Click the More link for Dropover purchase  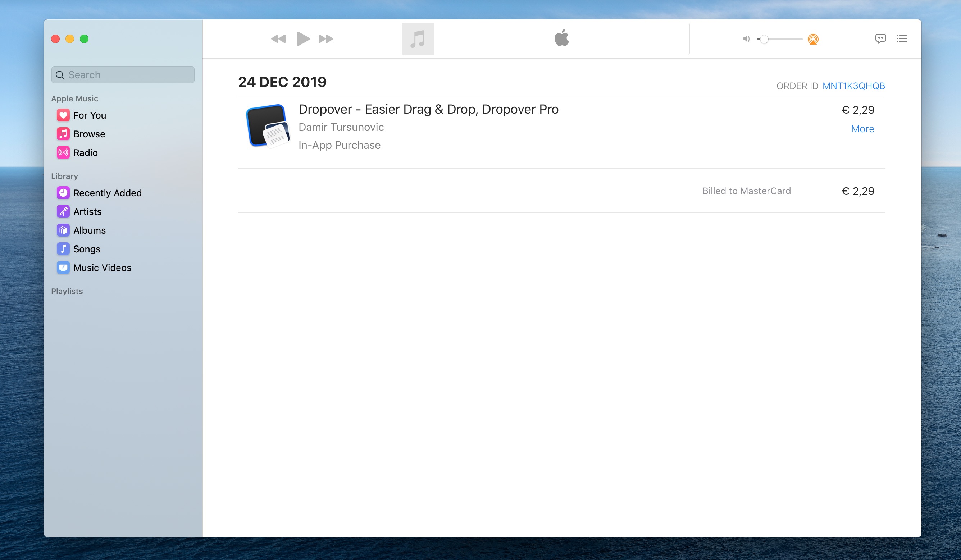pos(862,129)
